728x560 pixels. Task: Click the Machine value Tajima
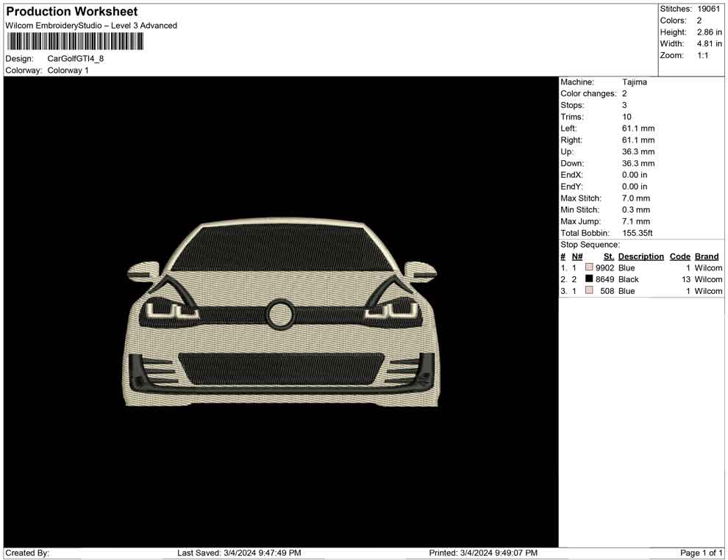tap(635, 82)
